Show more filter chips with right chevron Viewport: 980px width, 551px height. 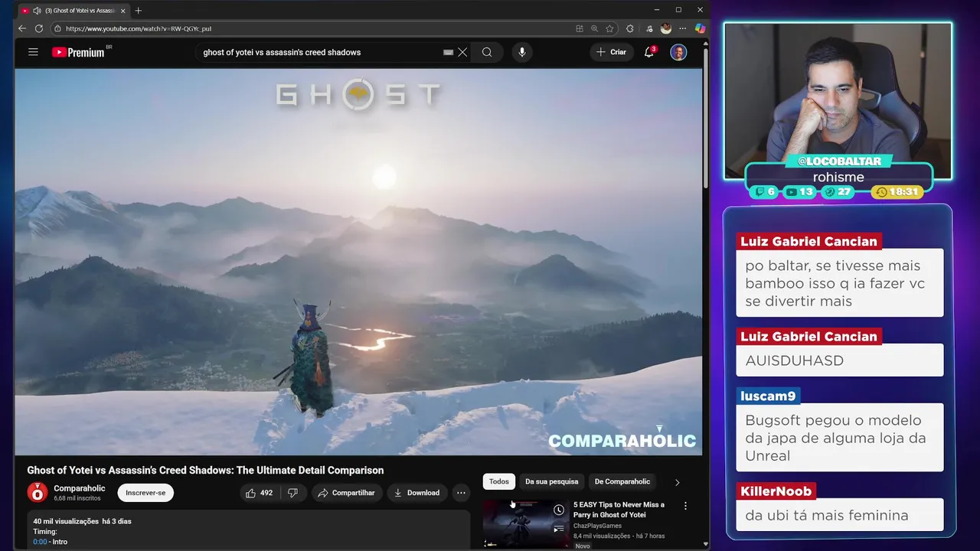[677, 482]
